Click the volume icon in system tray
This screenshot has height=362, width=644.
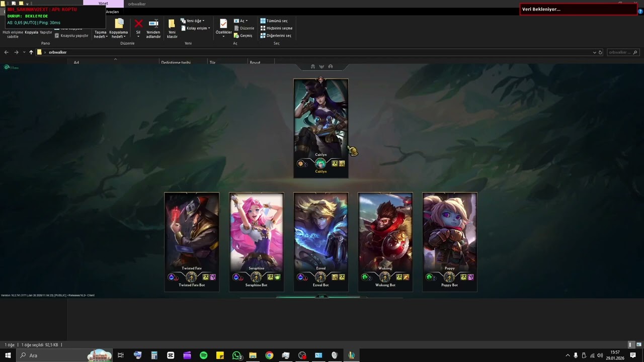(x=600, y=355)
